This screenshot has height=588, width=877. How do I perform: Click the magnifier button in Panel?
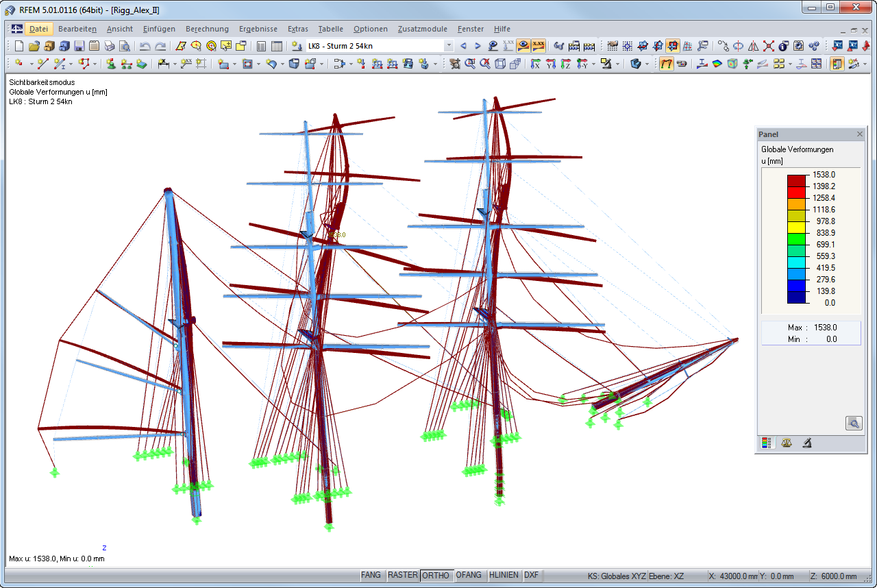tap(854, 423)
